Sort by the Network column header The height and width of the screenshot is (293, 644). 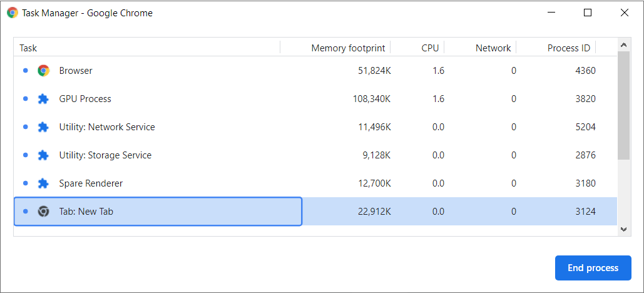click(493, 48)
